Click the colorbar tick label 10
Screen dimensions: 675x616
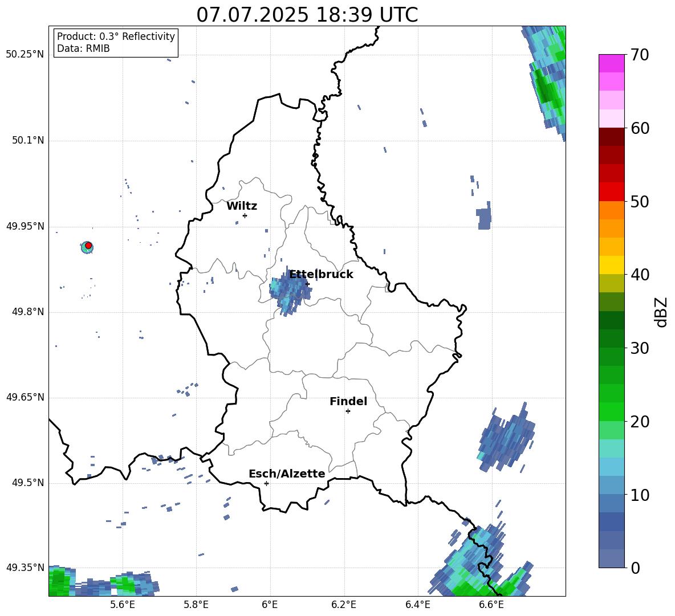pos(640,495)
